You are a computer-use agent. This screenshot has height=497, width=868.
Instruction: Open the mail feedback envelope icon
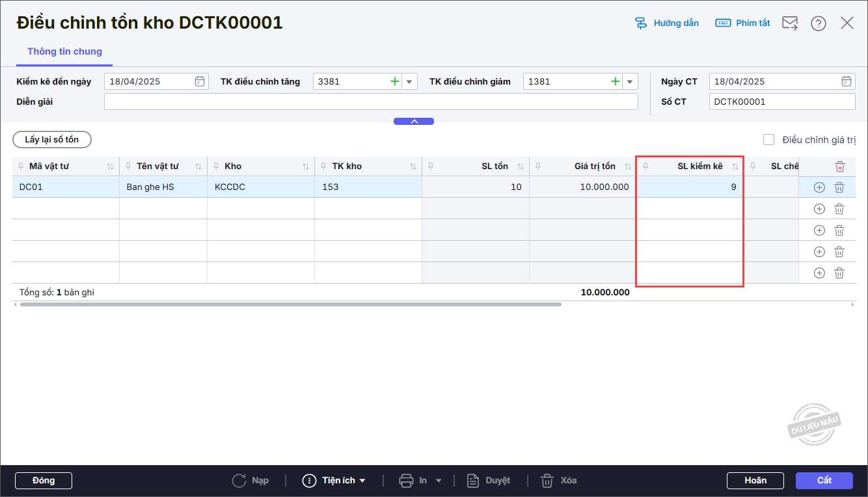(790, 23)
